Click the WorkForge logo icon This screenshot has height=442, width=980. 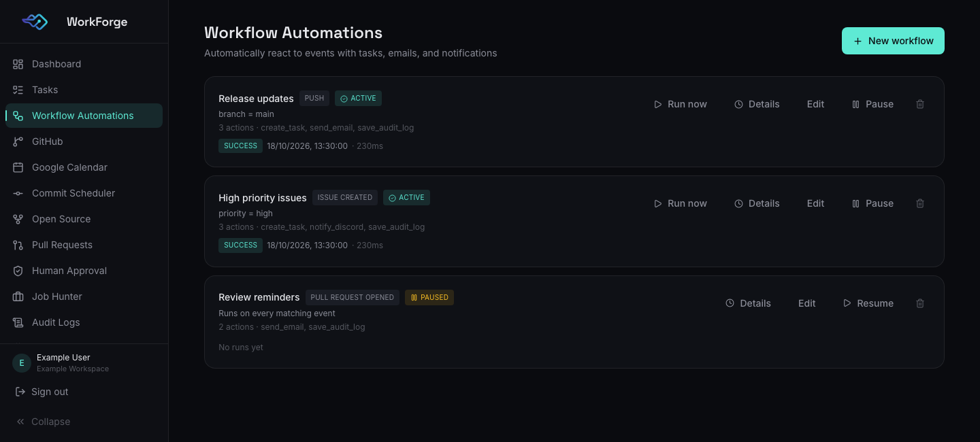(x=35, y=22)
